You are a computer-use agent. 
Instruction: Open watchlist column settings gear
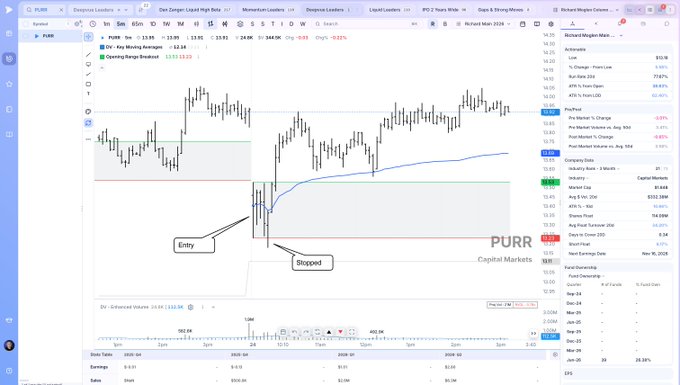tap(77, 24)
